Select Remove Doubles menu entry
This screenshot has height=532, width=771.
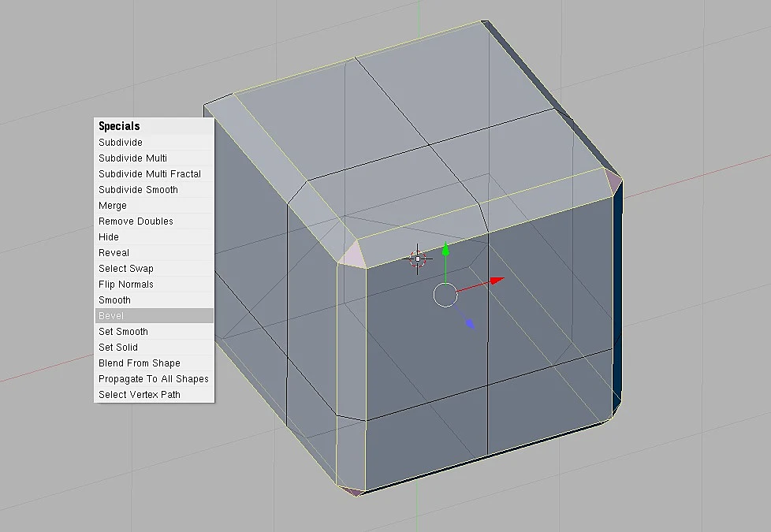click(x=154, y=221)
